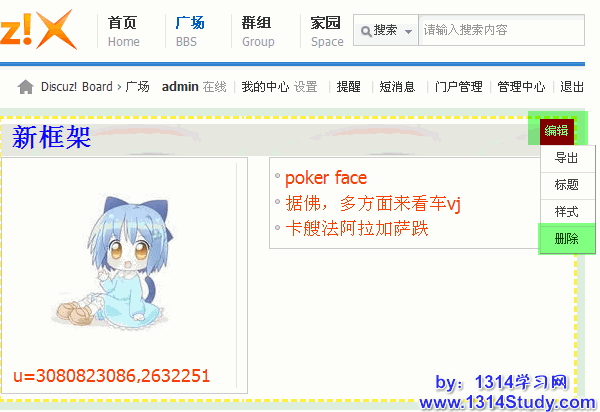The width and height of the screenshot is (600, 412).
Task: Choose 删除 to delete the frame
Action: (x=567, y=239)
